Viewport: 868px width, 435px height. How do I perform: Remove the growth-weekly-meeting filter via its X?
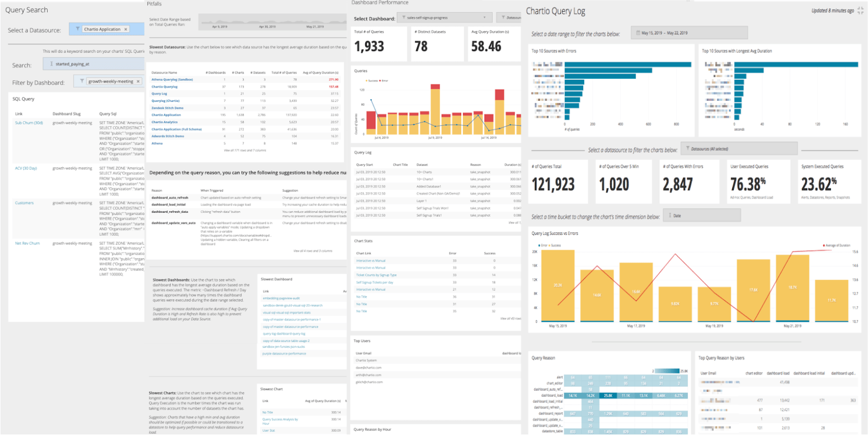click(138, 82)
